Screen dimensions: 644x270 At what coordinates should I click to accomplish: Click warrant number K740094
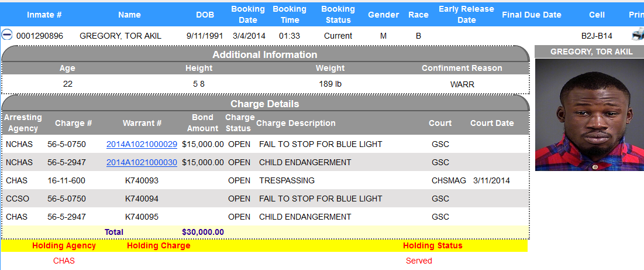point(142,199)
